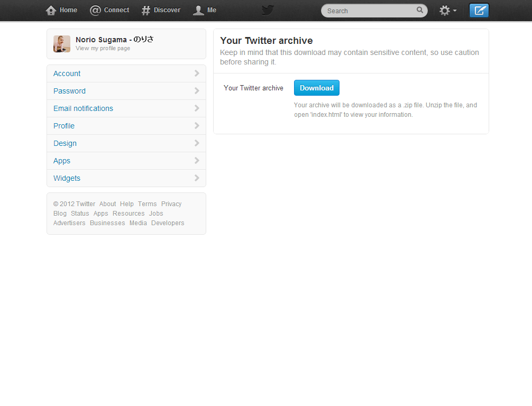532x406 pixels.
Task: Open the Apps settings tab
Action: [126, 161]
